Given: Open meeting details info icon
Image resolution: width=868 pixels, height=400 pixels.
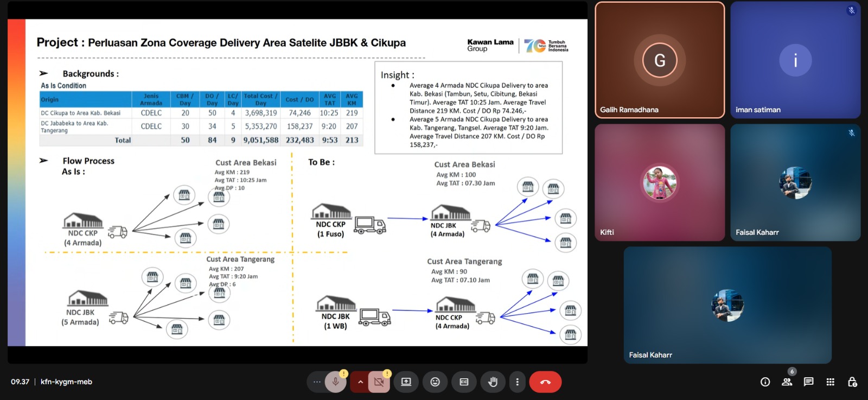Looking at the screenshot, I should click(x=765, y=382).
